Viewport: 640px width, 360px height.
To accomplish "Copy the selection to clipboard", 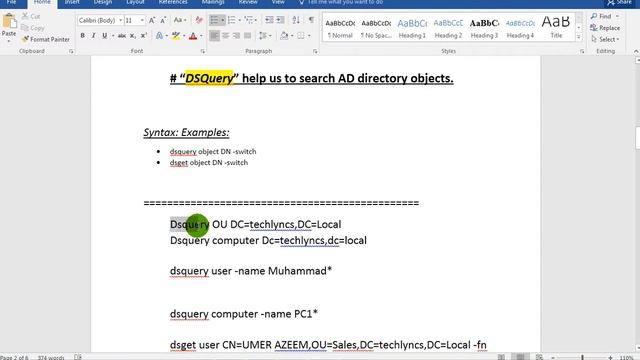I will (33, 28).
